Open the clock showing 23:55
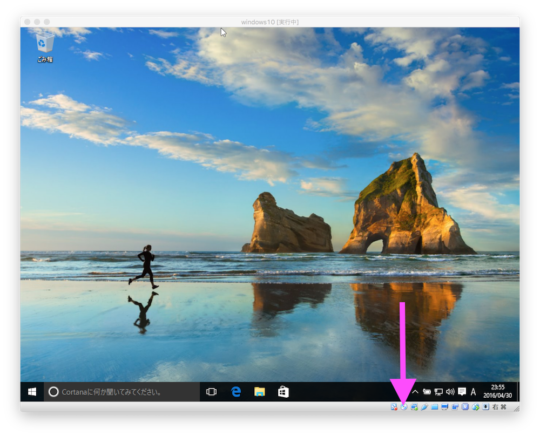Image resolution: width=540 pixels, height=436 pixels. point(498,392)
